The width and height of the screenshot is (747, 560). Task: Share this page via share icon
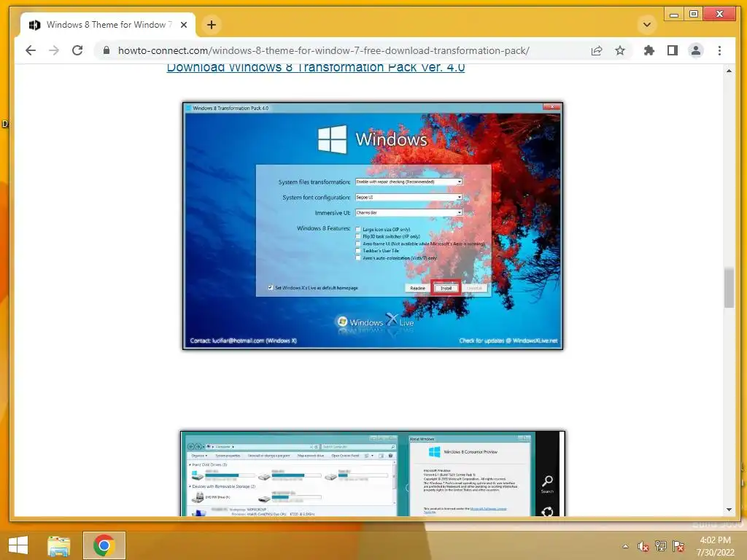597,50
